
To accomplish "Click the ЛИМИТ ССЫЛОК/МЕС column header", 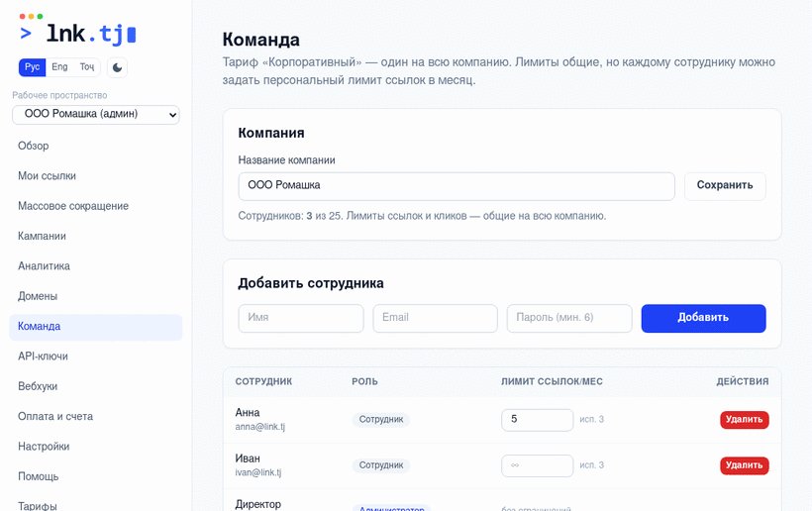I will (x=552, y=381).
